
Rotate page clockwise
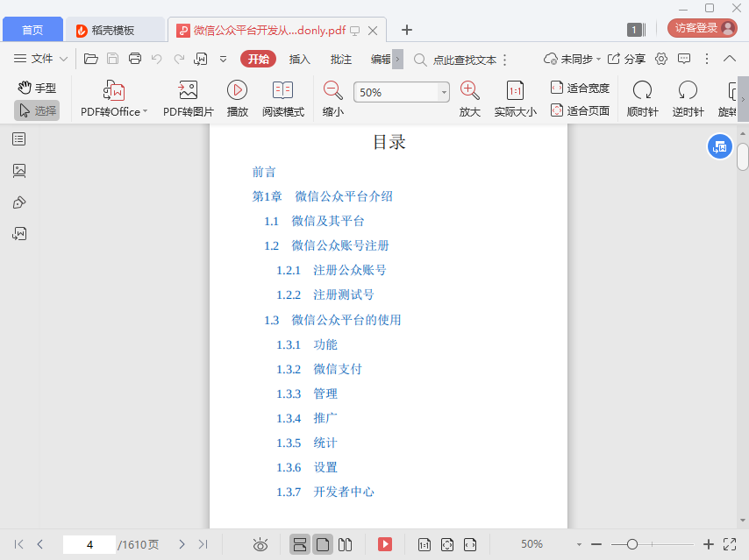(643, 99)
